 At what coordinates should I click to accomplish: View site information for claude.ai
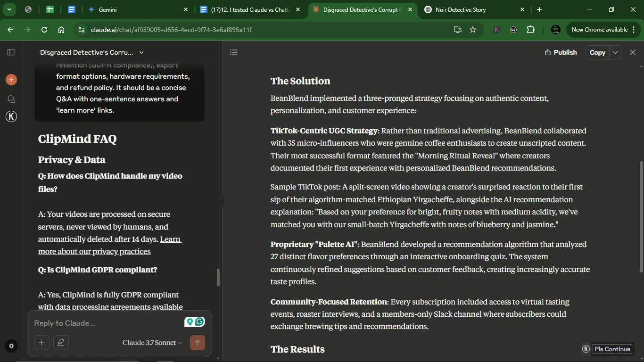click(x=82, y=30)
